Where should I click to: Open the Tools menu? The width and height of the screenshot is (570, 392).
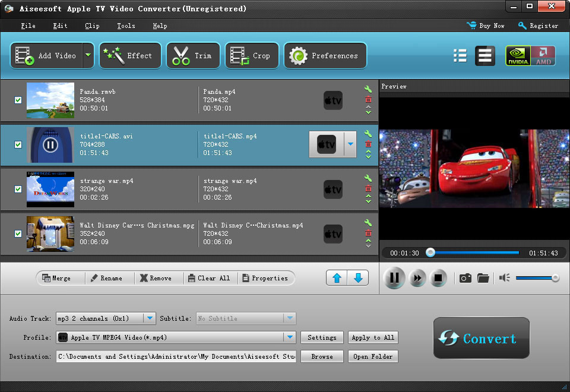(x=126, y=26)
